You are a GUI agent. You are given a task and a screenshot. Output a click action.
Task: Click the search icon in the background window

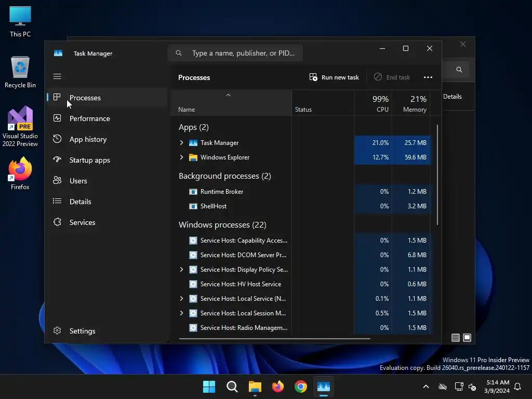[459, 70]
